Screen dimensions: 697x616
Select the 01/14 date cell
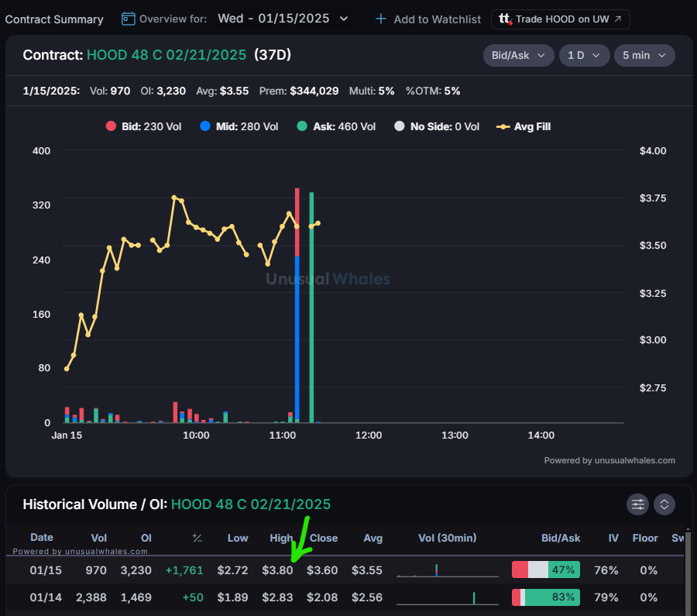click(x=46, y=597)
